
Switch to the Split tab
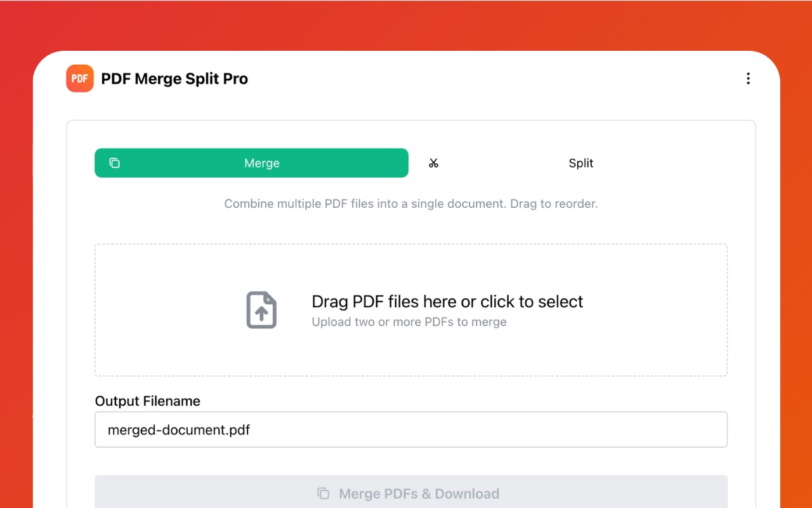[580, 163]
